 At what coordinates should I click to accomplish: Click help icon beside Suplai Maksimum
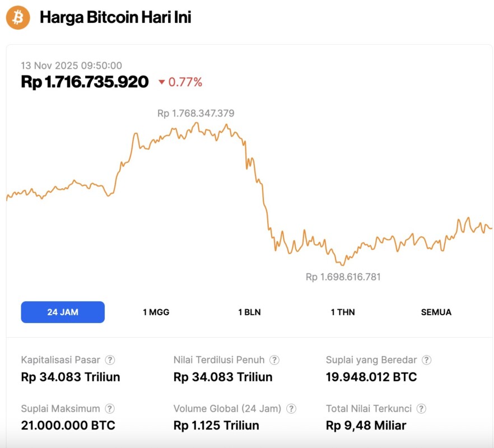[x=110, y=409]
